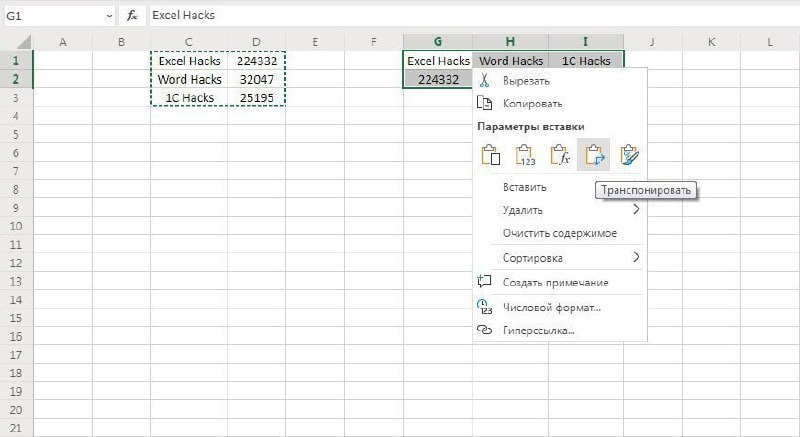
Task: Click cell D1 containing 224332
Action: 257,61
